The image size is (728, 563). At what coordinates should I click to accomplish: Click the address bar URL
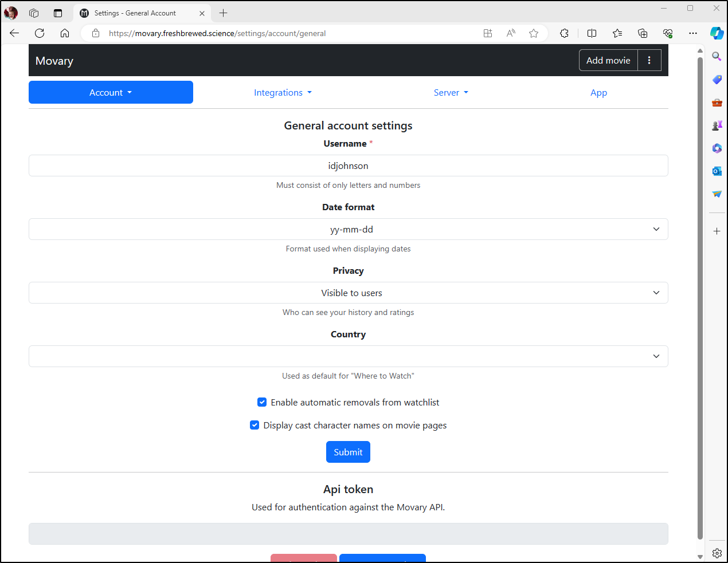[217, 33]
